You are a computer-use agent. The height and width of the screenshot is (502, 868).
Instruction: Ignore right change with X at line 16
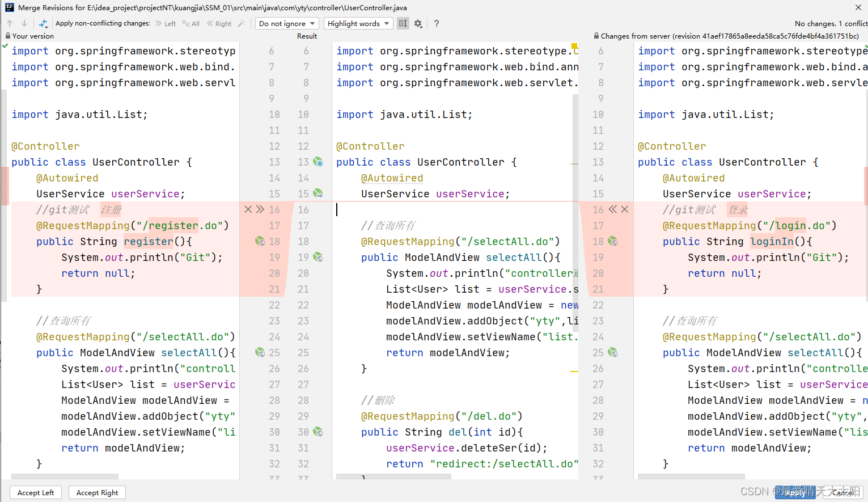(624, 209)
